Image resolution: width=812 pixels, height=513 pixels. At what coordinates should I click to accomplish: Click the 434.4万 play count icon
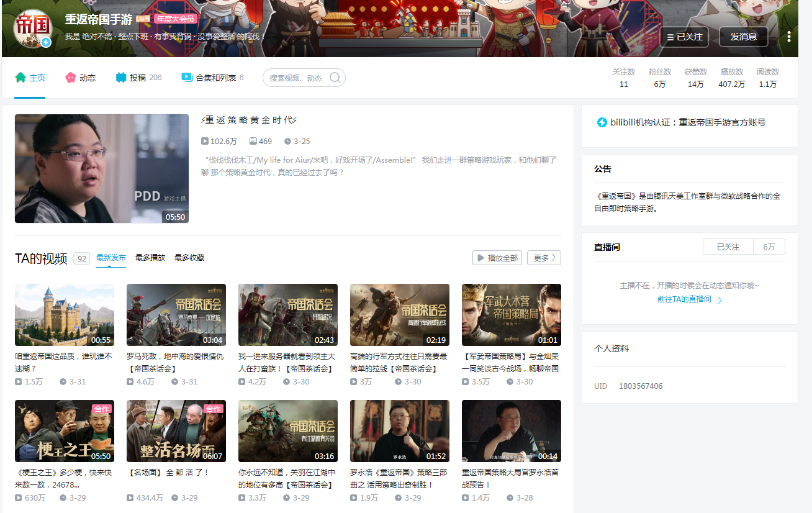tap(130, 498)
